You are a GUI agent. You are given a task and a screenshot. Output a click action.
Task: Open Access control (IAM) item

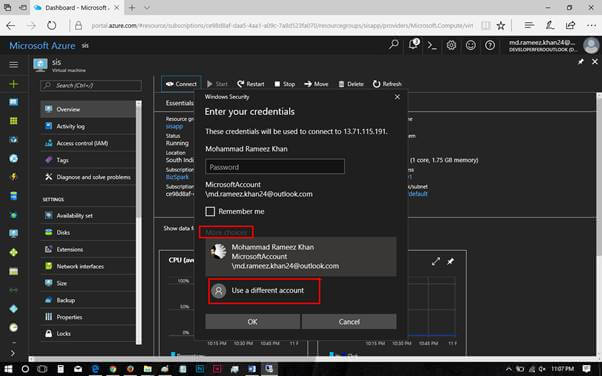(x=88, y=143)
